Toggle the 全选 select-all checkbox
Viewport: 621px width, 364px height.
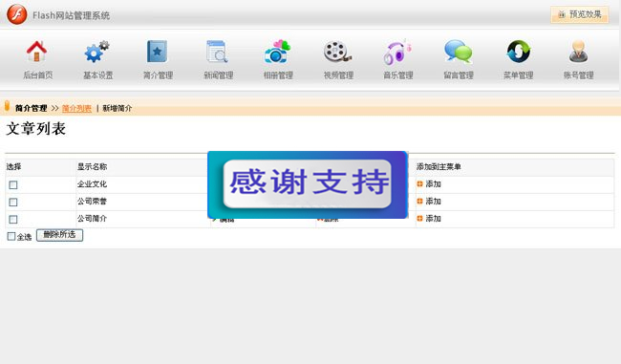point(11,237)
